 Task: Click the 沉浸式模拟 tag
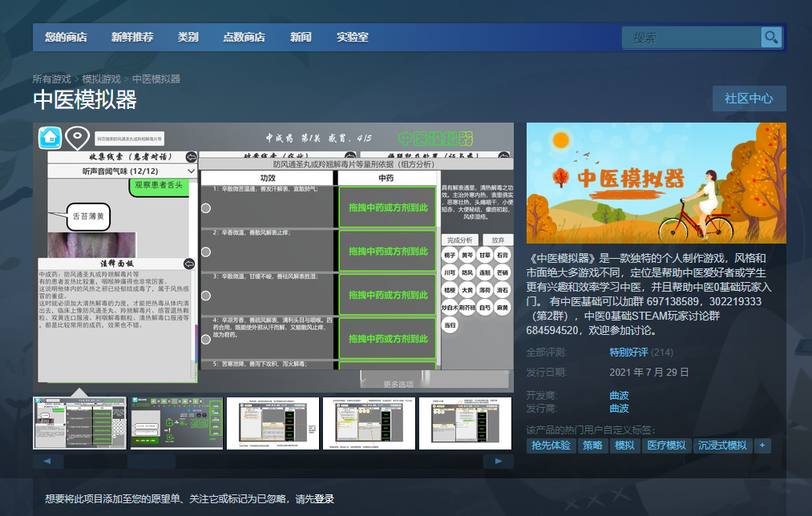click(722, 445)
